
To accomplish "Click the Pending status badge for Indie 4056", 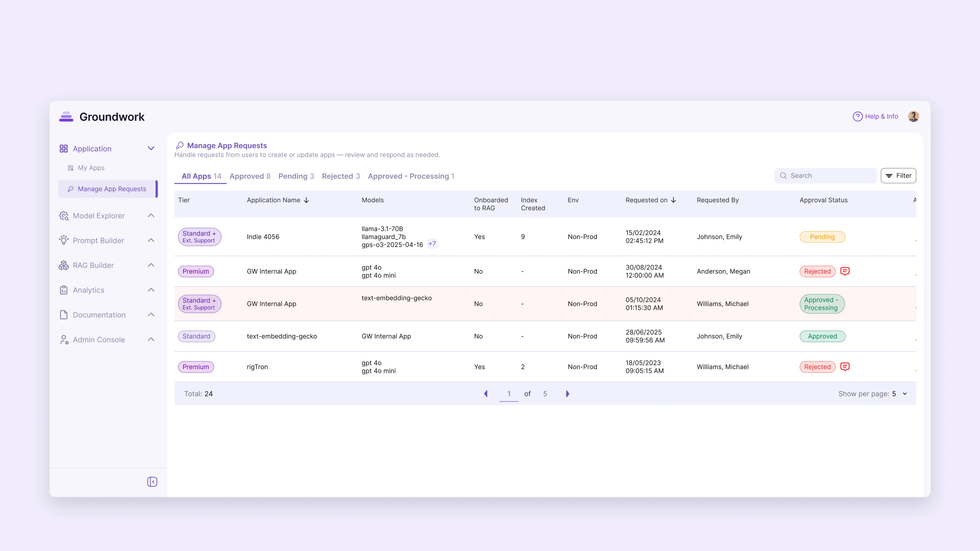I will point(822,237).
